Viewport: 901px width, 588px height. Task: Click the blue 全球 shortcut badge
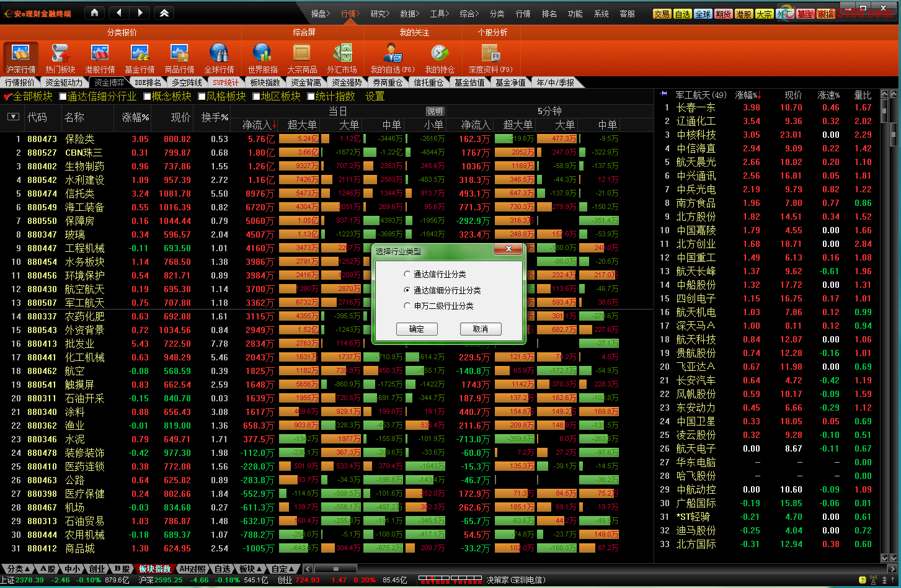click(x=703, y=14)
